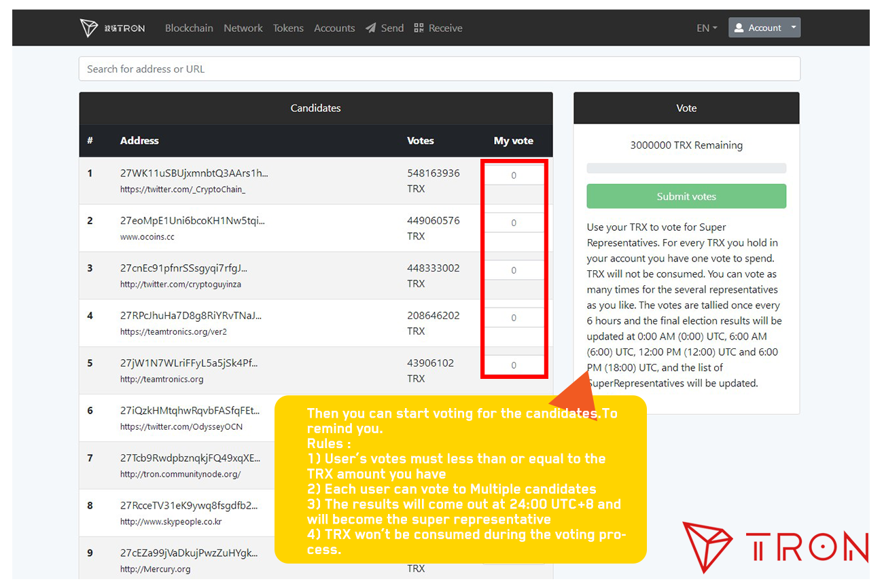Open address 27jW1N7WLriFFyL5a5jSk4Pf...
The image size is (882, 588).
pyautogui.click(x=189, y=363)
